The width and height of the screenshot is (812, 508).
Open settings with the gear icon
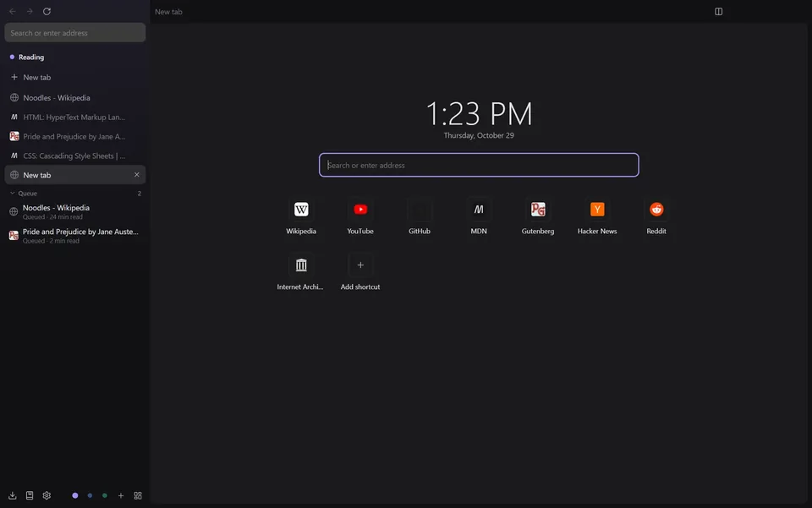tap(47, 495)
